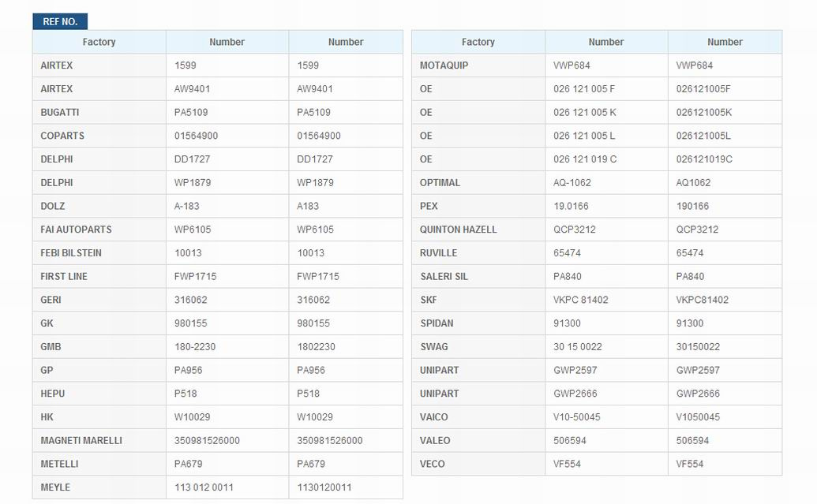Click the Factory header in left table
Viewport: 817px width, 504px height.
click(x=99, y=42)
